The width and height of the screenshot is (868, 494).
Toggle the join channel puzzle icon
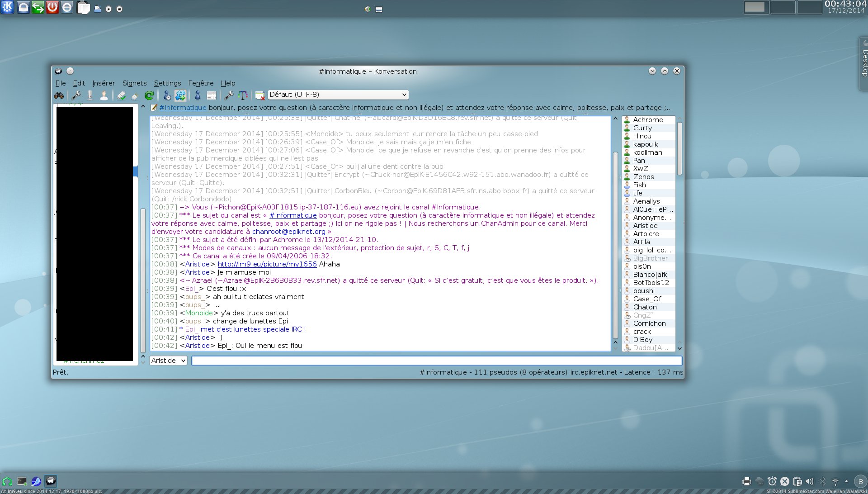click(x=180, y=95)
